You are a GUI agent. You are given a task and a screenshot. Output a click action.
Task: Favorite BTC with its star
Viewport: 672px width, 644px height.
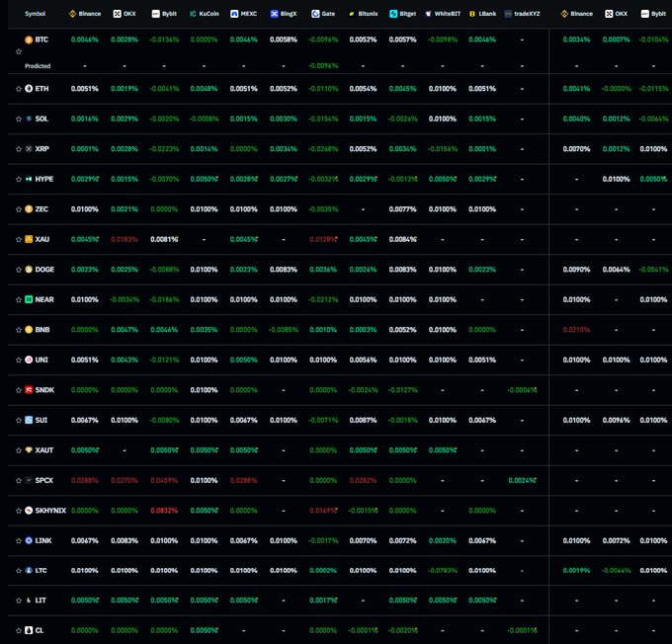(x=19, y=51)
